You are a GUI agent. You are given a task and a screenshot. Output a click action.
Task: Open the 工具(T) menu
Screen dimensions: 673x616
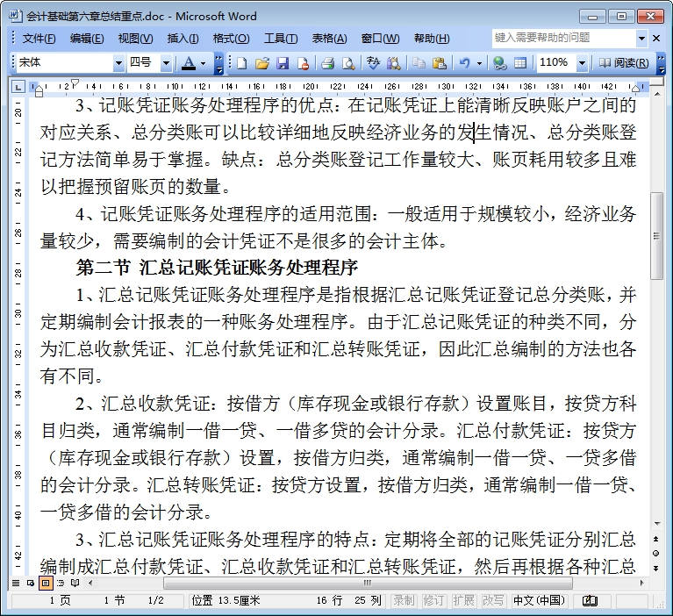281,39
